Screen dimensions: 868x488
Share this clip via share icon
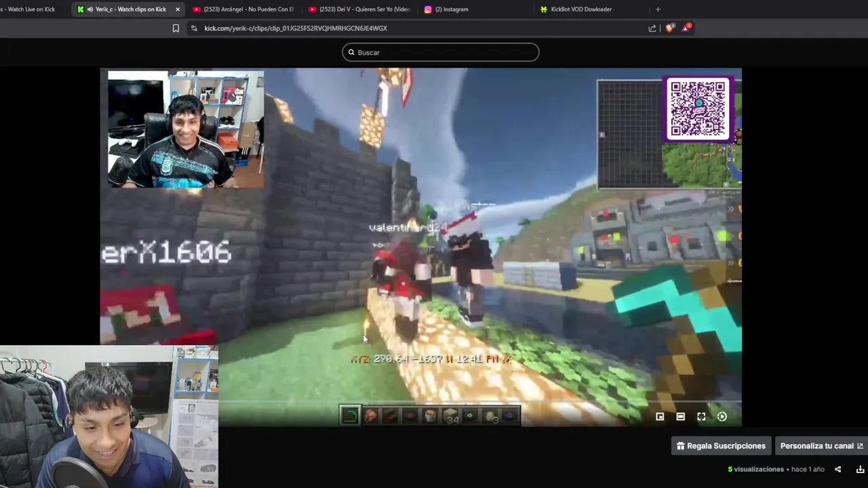click(x=837, y=469)
